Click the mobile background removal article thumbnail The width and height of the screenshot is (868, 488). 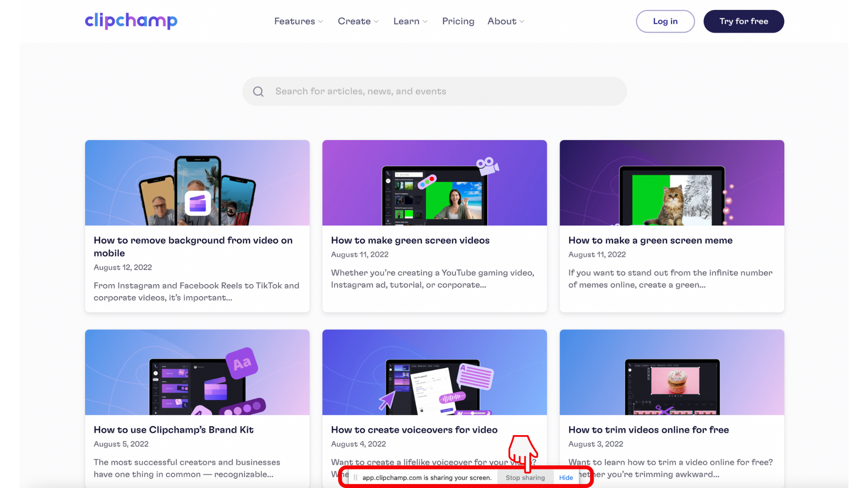[x=197, y=183]
